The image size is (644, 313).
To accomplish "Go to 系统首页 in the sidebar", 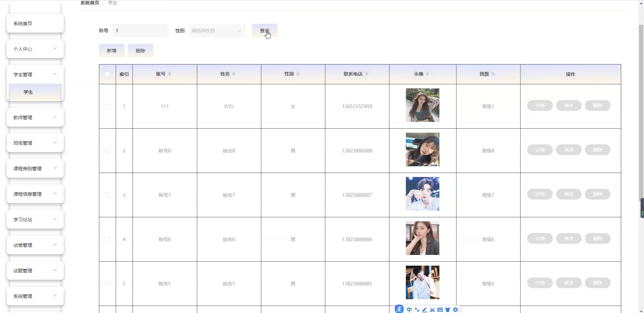I will click(x=35, y=24).
